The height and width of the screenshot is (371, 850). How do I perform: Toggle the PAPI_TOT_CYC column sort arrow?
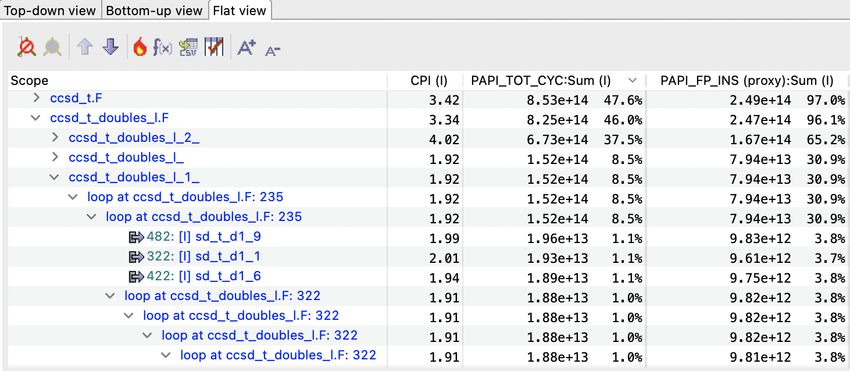(x=632, y=80)
